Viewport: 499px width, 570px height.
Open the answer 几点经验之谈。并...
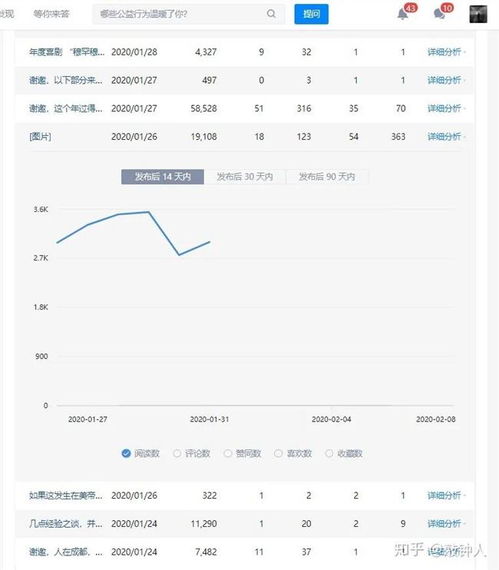click(x=66, y=524)
